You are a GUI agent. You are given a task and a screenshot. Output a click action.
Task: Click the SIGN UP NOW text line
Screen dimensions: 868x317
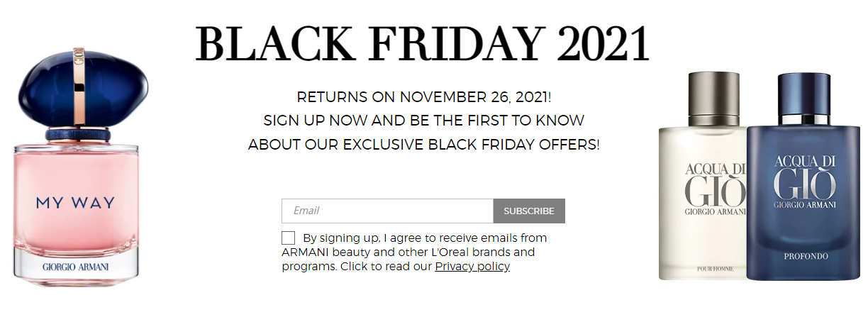coord(423,121)
